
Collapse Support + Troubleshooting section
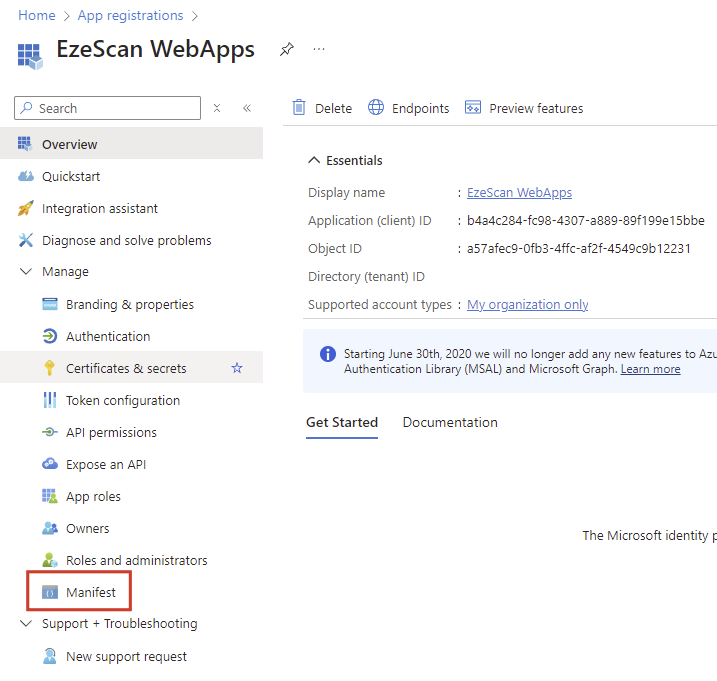click(x=26, y=624)
